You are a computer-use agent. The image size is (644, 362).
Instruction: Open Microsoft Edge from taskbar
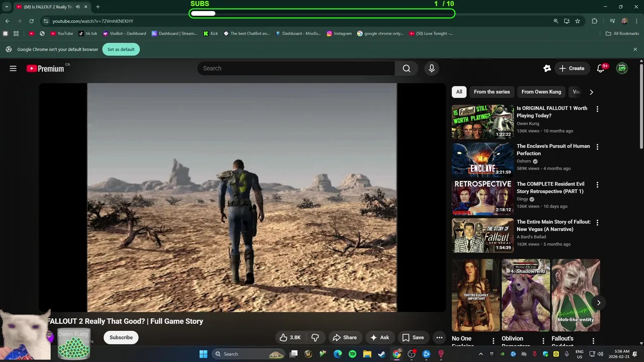[x=338, y=354]
